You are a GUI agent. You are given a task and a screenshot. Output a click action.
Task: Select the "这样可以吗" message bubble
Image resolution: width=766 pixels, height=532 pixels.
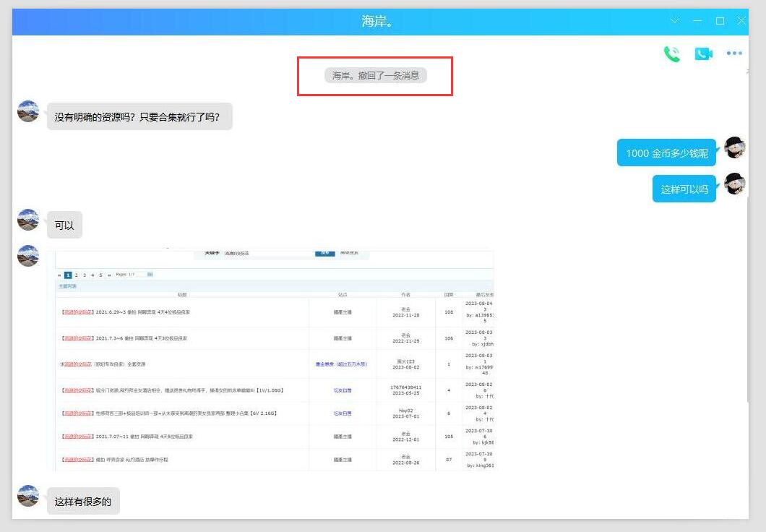coord(684,189)
